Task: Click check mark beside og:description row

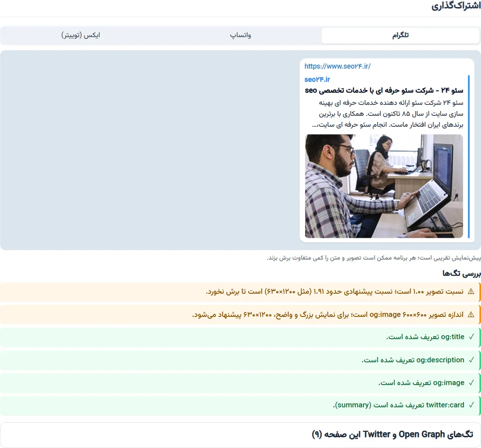Action: [471, 360]
